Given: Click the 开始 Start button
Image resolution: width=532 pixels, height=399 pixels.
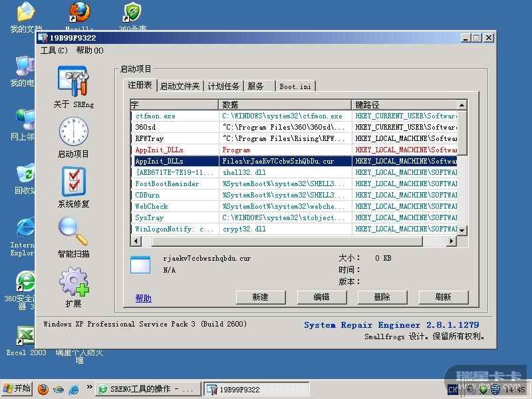Looking at the screenshot, I should 17,389.
